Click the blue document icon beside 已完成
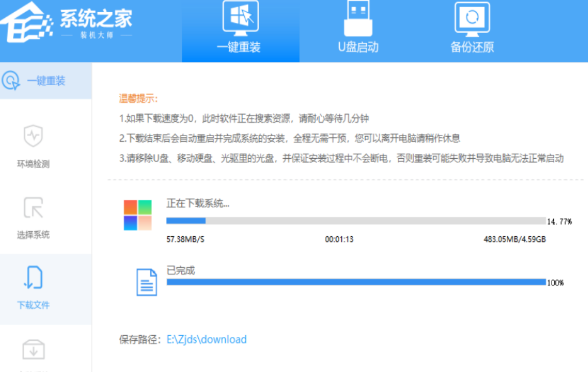Screen dimensions: 588x372 click(x=146, y=282)
